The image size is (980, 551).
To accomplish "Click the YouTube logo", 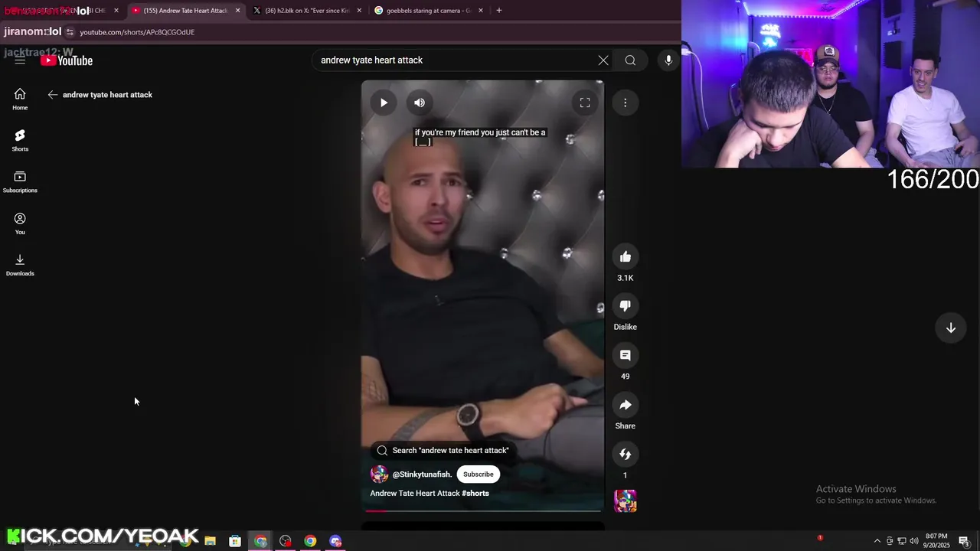I will click(67, 60).
